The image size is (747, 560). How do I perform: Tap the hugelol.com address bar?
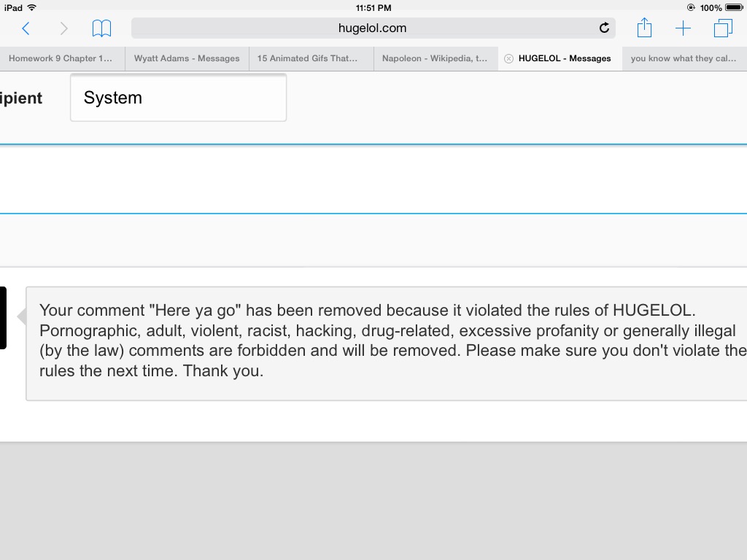(373, 28)
